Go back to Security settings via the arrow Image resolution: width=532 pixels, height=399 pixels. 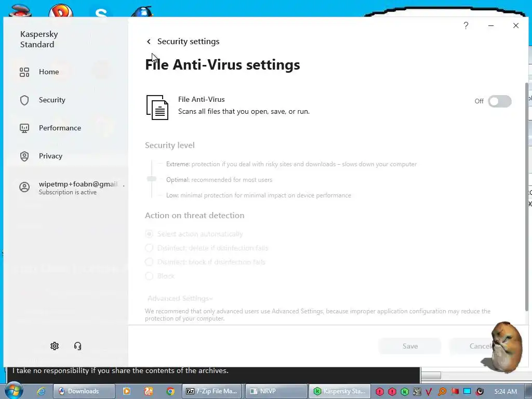point(149,42)
